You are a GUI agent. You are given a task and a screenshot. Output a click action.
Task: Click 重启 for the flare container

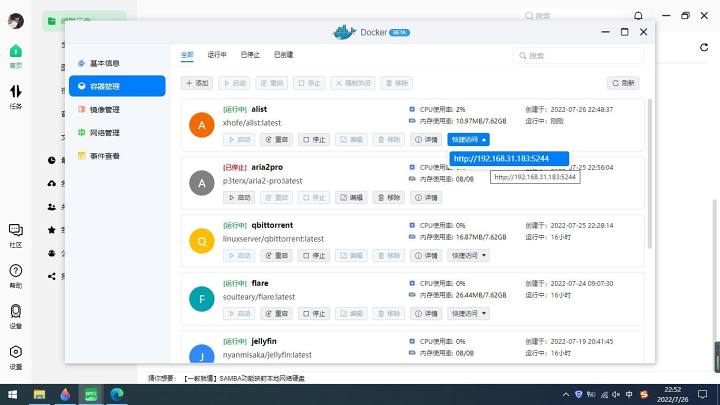[276, 314]
